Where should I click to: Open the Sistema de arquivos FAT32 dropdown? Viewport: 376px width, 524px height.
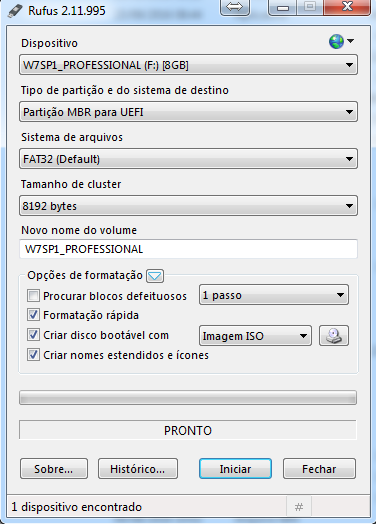click(x=188, y=159)
